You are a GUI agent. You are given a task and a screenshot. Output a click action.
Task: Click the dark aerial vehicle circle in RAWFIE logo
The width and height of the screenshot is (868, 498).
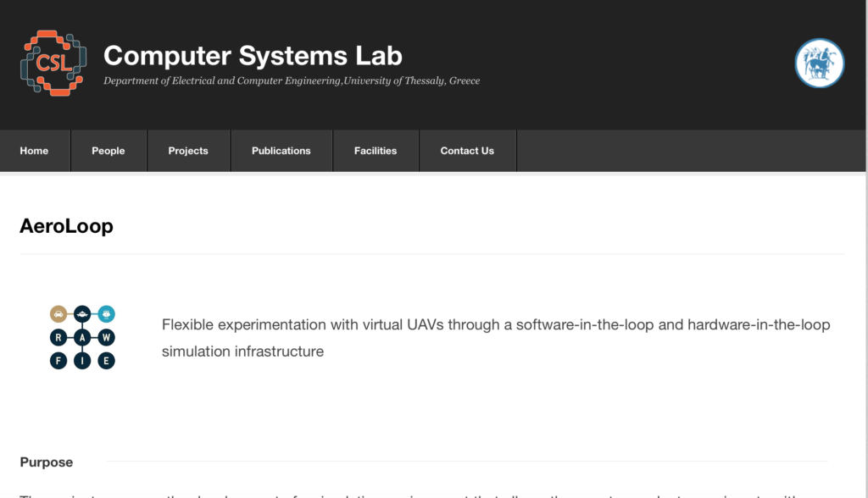click(82, 314)
